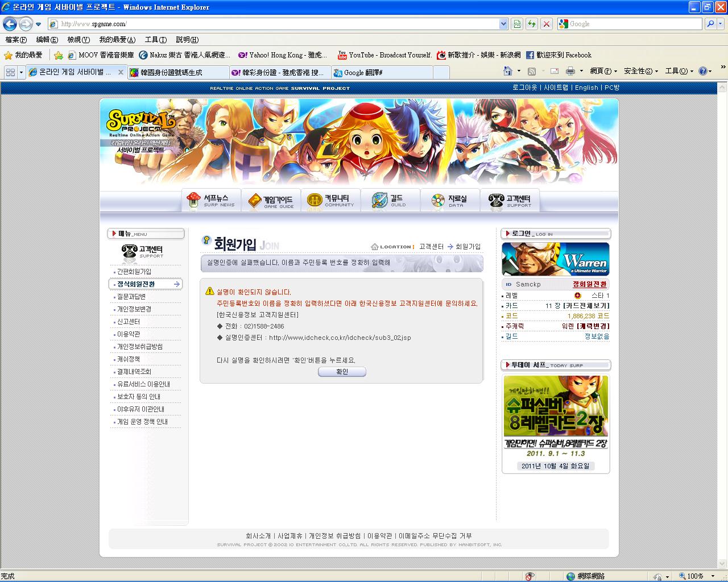Close the first tab with its X
728x582 pixels.
tap(121, 72)
